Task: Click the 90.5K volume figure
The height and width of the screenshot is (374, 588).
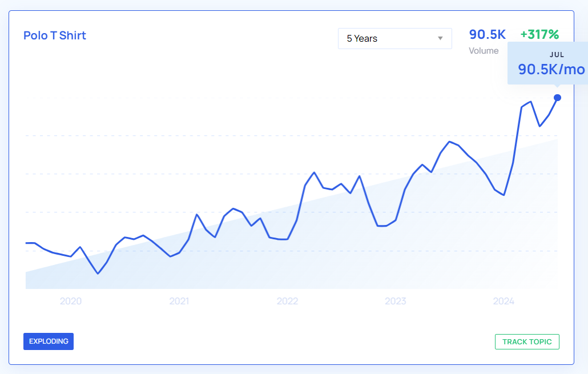Action: pyautogui.click(x=488, y=35)
